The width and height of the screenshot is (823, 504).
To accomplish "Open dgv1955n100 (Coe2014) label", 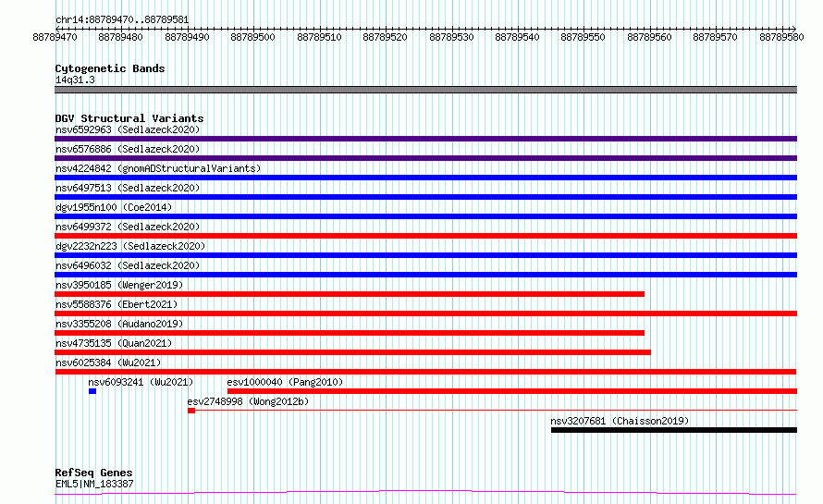I will (114, 207).
